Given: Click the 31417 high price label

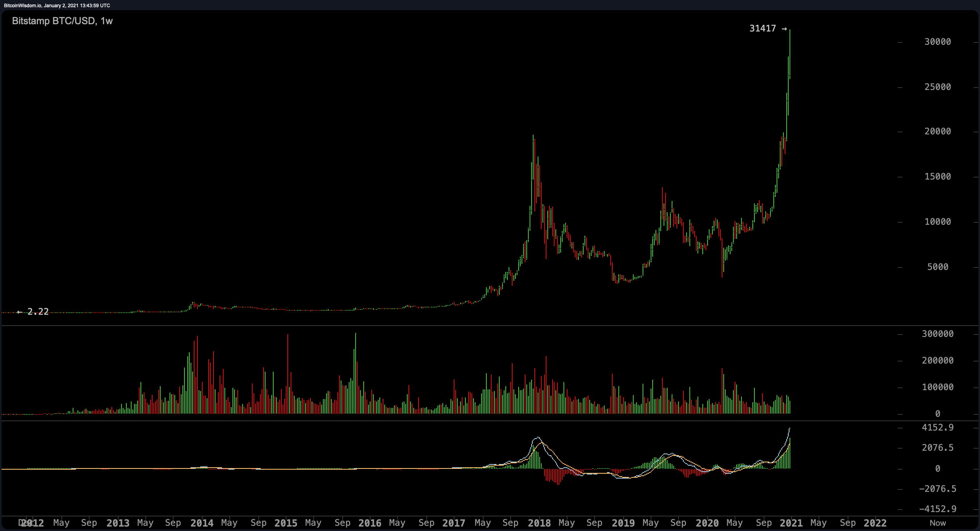Looking at the screenshot, I should click(x=762, y=29).
